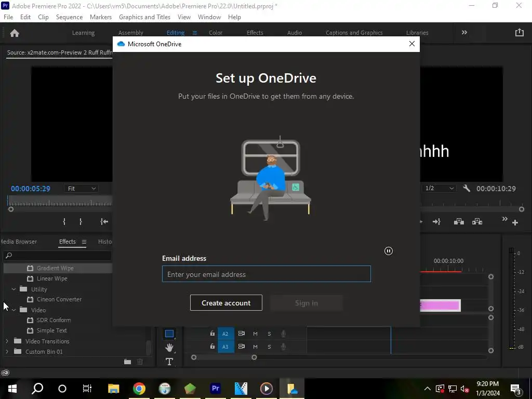Select Cineon Converter effect
The height and width of the screenshot is (399, 532).
(x=59, y=299)
